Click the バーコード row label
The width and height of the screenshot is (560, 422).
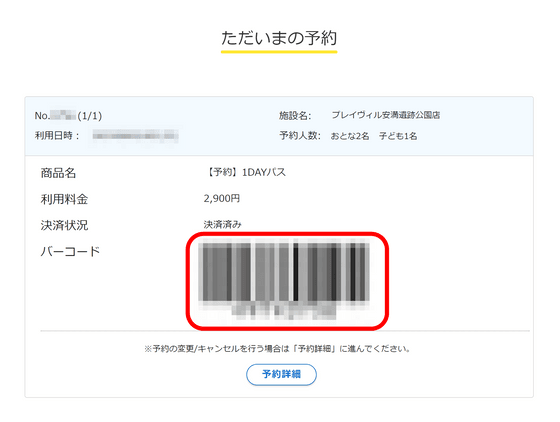(x=70, y=251)
